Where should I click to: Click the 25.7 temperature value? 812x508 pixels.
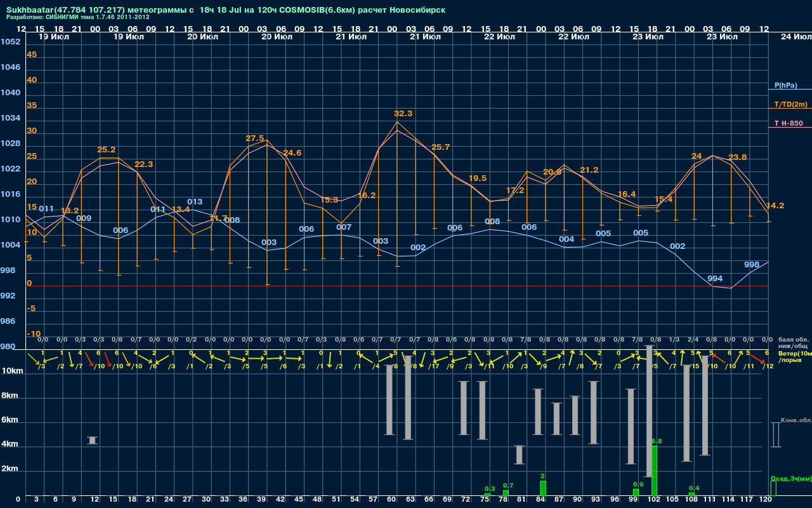click(x=440, y=147)
